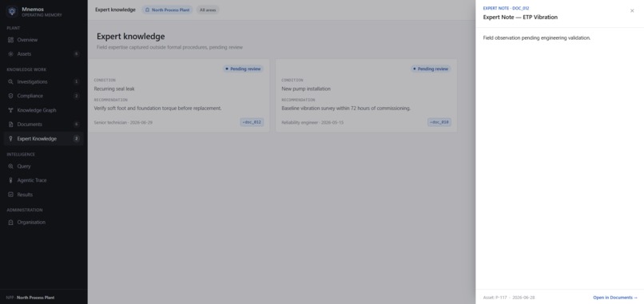Go to Assets in the sidebar
Screen dimensions: 644x304
click(x=43, y=53)
